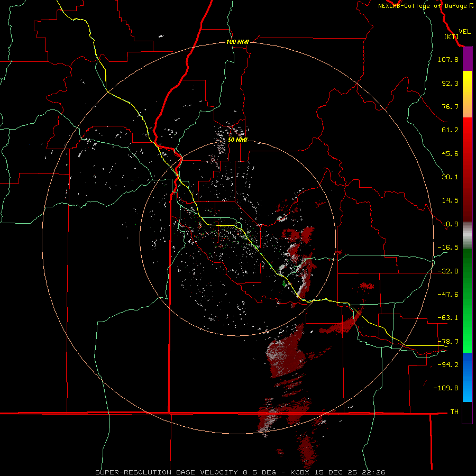Click the 61.2 velocity scale value

pyautogui.click(x=450, y=130)
